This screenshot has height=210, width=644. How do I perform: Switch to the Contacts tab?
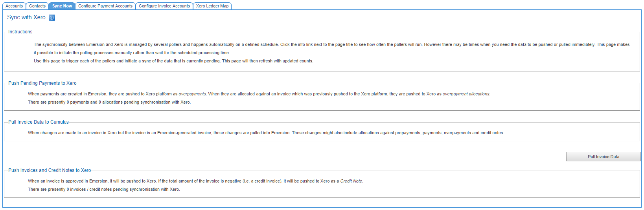click(x=37, y=6)
